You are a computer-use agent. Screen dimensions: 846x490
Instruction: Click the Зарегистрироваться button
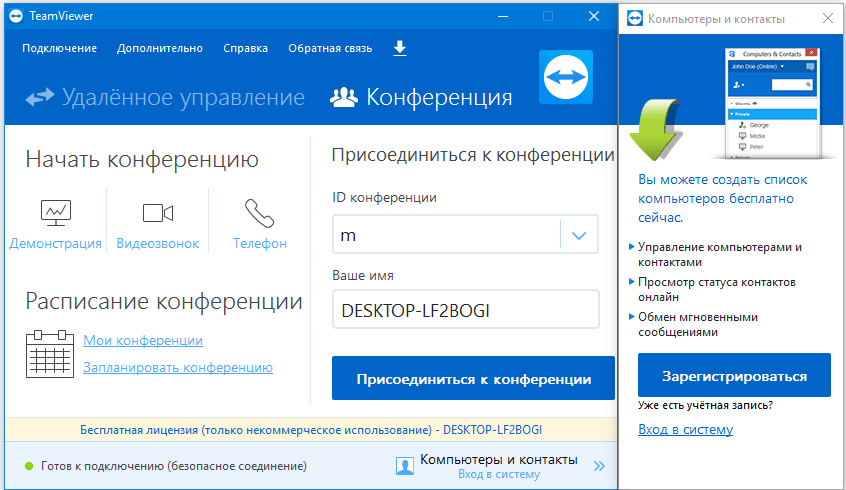click(x=734, y=377)
